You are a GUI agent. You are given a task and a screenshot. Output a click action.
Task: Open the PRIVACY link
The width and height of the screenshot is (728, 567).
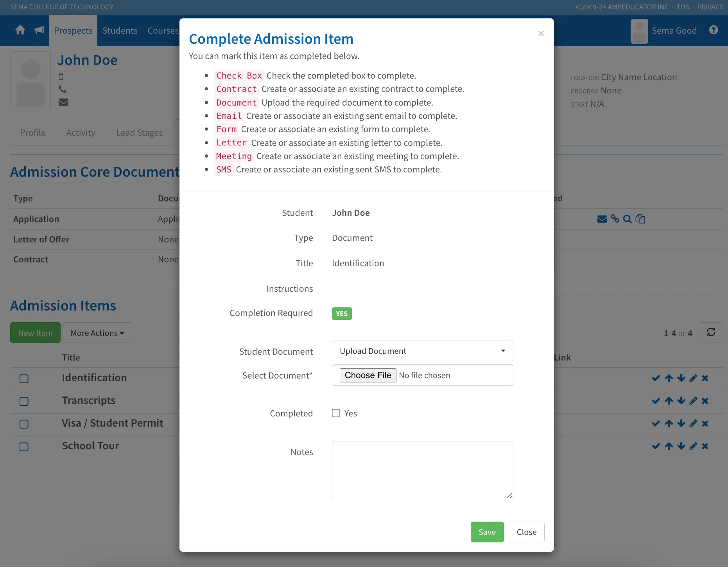click(x=710, y=7)
